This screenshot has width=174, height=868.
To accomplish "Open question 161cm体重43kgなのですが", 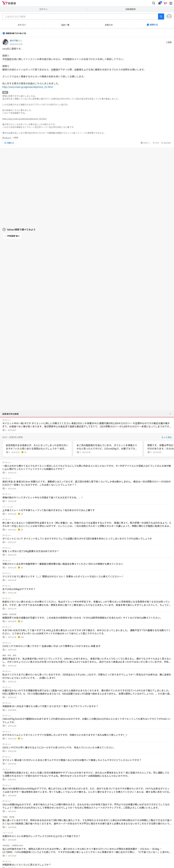I will [x=87, y=806].
